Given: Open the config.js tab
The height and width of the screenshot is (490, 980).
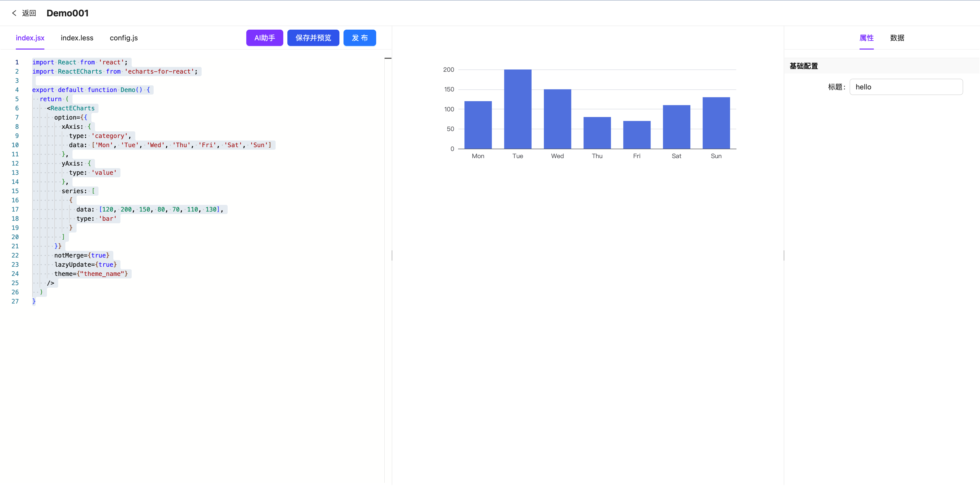Looking at the screenshot, I should point(124,38).
